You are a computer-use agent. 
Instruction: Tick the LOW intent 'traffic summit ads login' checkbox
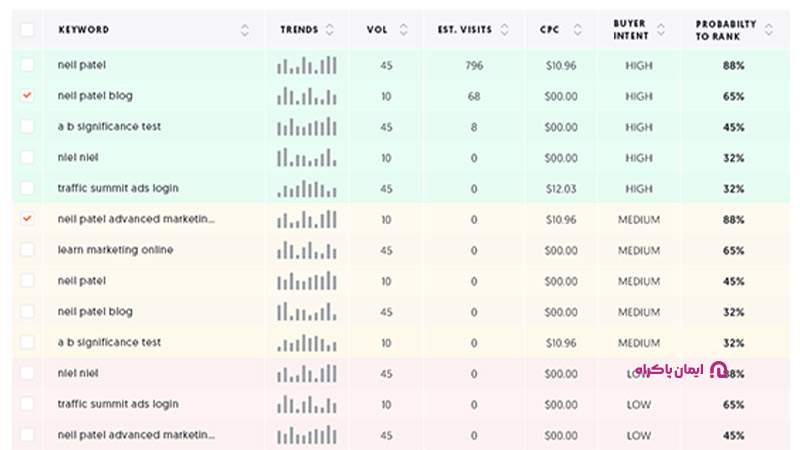coord(27,404)
